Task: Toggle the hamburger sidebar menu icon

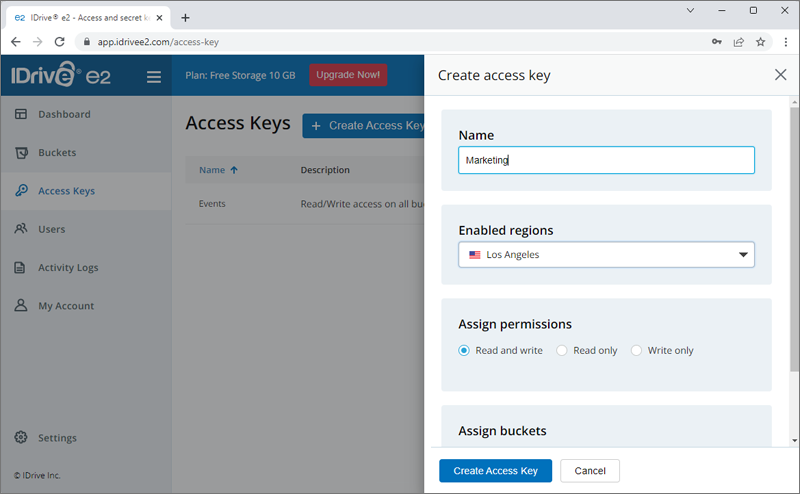Action: click(x=154, y=77)
